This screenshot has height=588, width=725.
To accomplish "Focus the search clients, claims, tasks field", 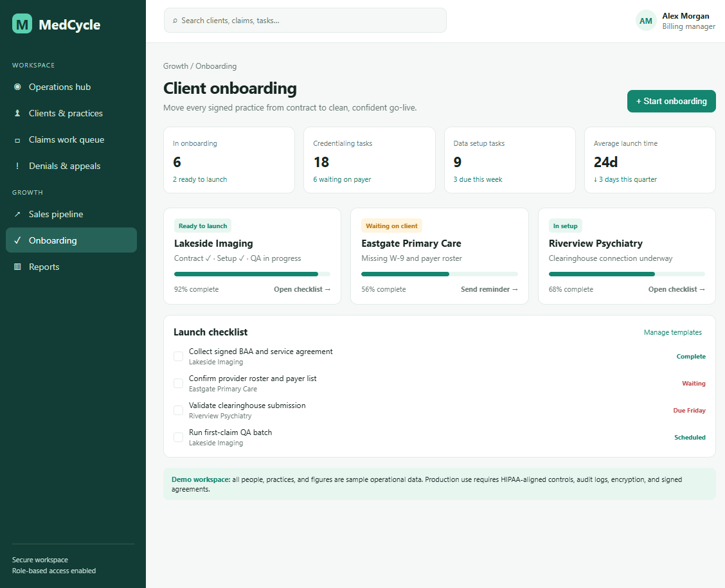I will tap(305, 21).
